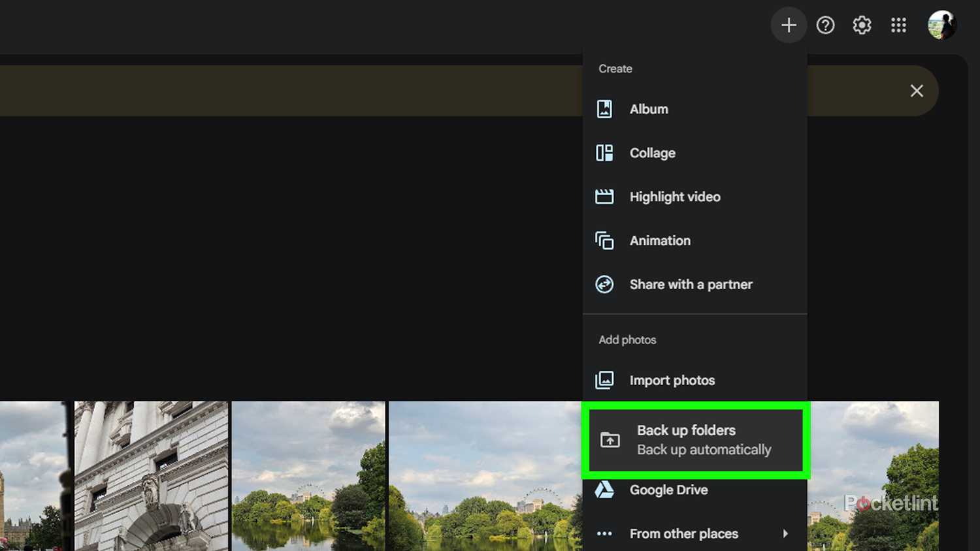Click the Album icon in the Create menu

[604, 109]
